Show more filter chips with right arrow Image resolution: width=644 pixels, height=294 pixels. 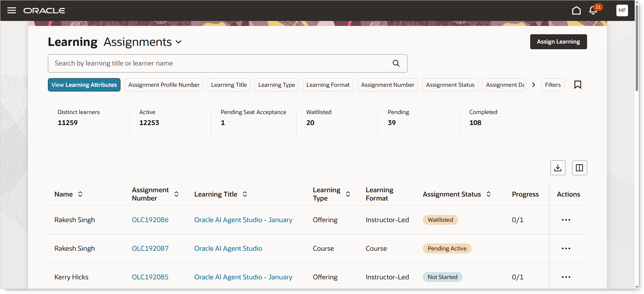(534, 85)
